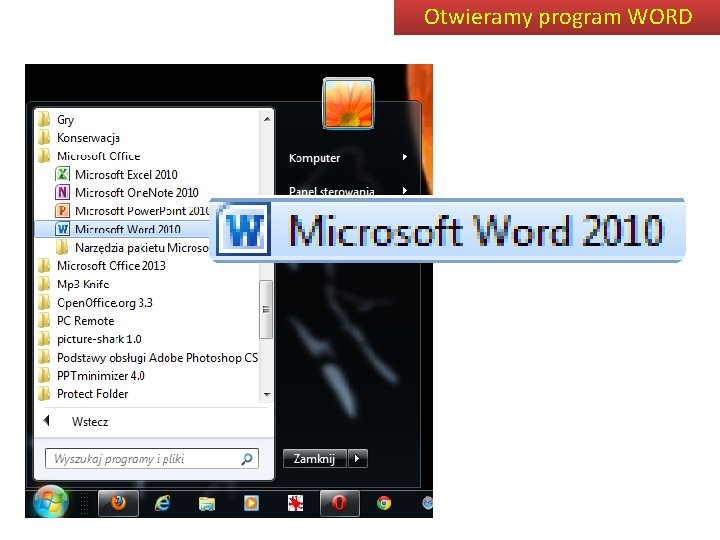Launch Microsoft Excel 2010
This screenshot has height=540, width=720.
pyautogui.click(x=116, y=174)
